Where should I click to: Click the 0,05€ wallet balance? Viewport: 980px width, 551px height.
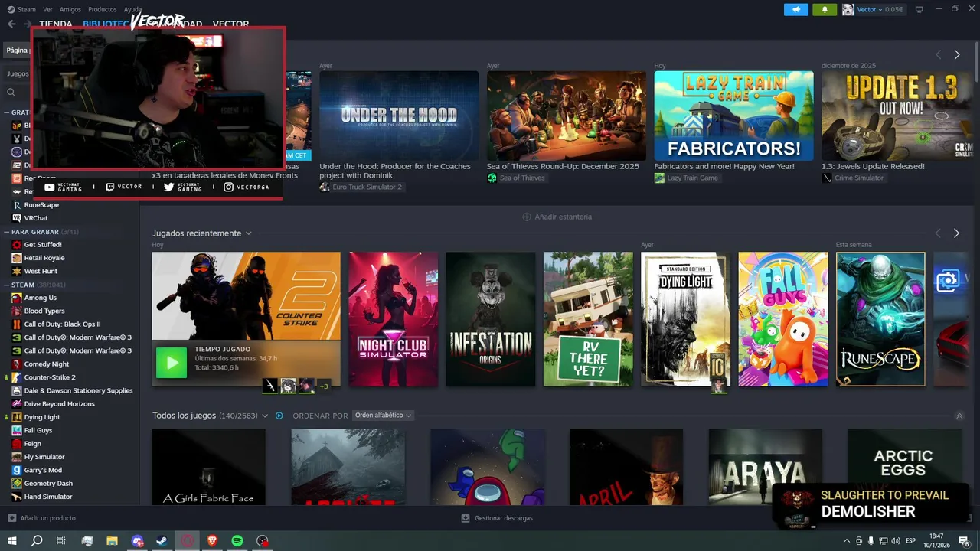[893, 10]
